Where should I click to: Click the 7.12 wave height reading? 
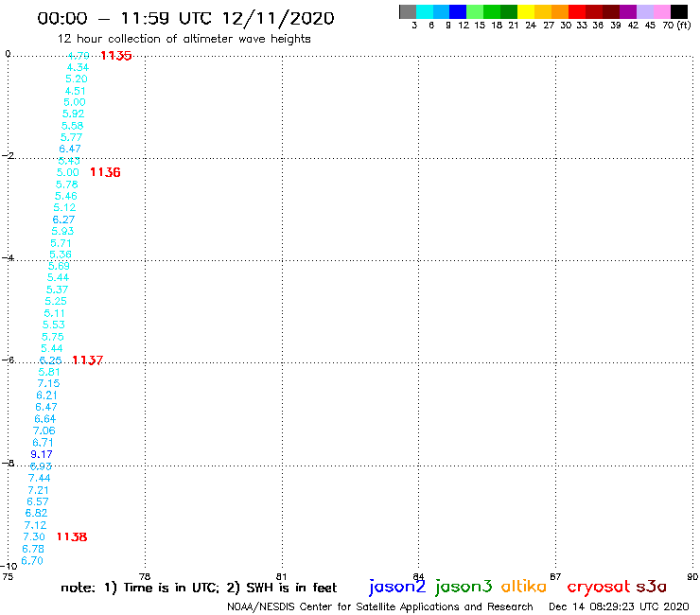[35, 525]
